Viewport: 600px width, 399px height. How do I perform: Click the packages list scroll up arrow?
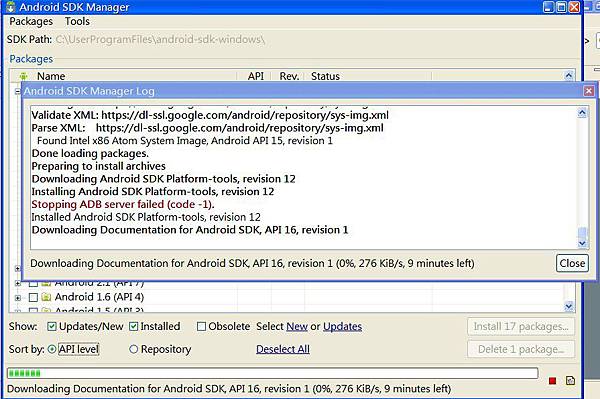569,76
